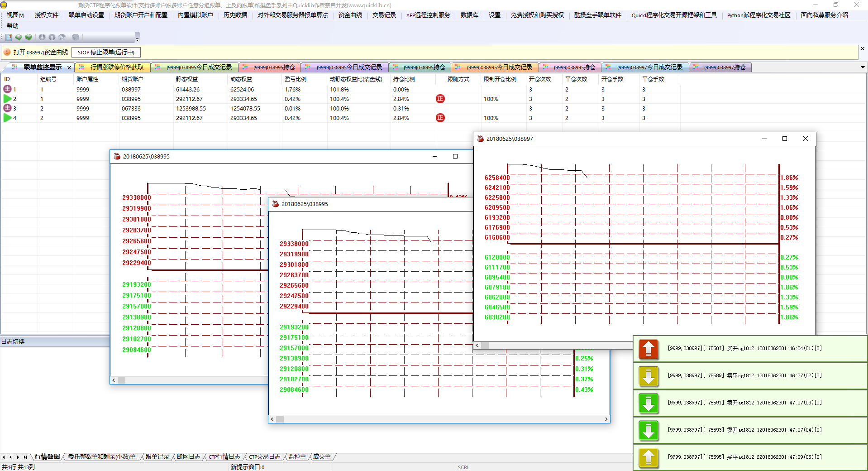Screen dimensions: 868x471
Task: Click the 卖开au1812 order 75591 notification text
Action: pos(745,403)
